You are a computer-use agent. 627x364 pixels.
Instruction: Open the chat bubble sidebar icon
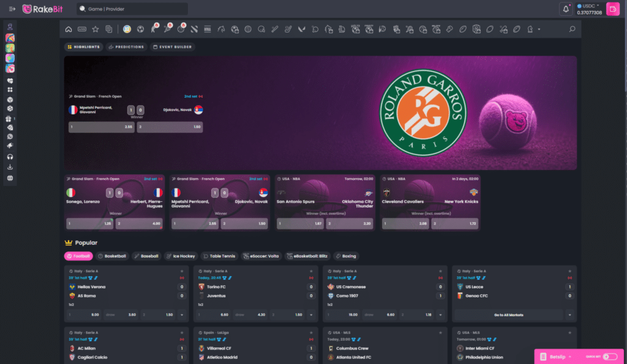[x=10, y=136]
